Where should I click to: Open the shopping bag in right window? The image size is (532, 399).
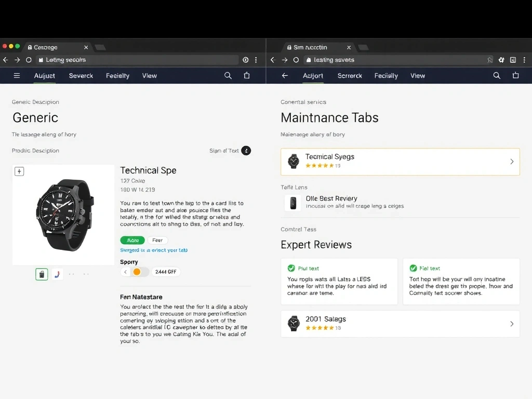tap(515, 76)
